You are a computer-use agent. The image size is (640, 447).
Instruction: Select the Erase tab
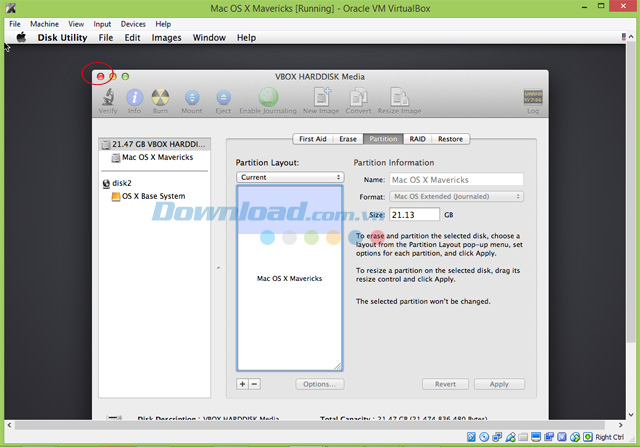(348, 139)
